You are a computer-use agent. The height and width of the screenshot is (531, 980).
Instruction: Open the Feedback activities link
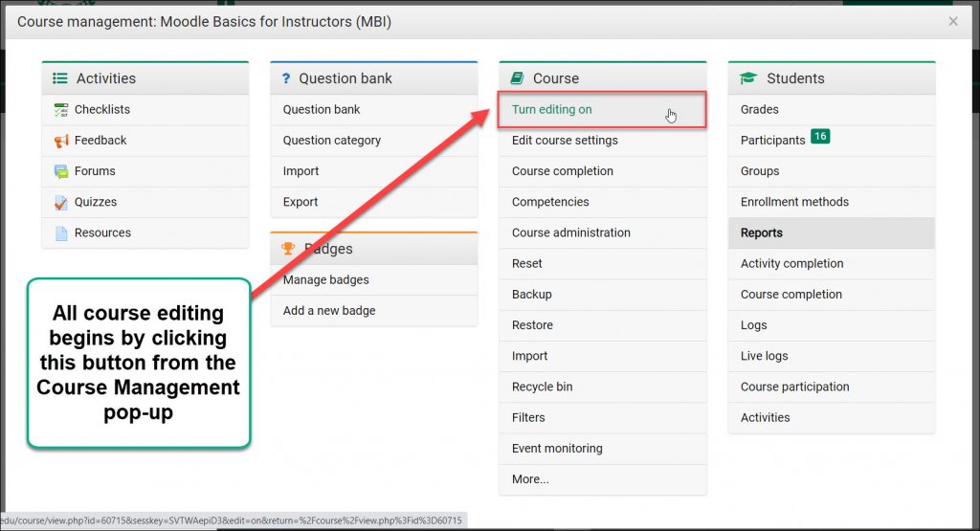click(100, 140)
